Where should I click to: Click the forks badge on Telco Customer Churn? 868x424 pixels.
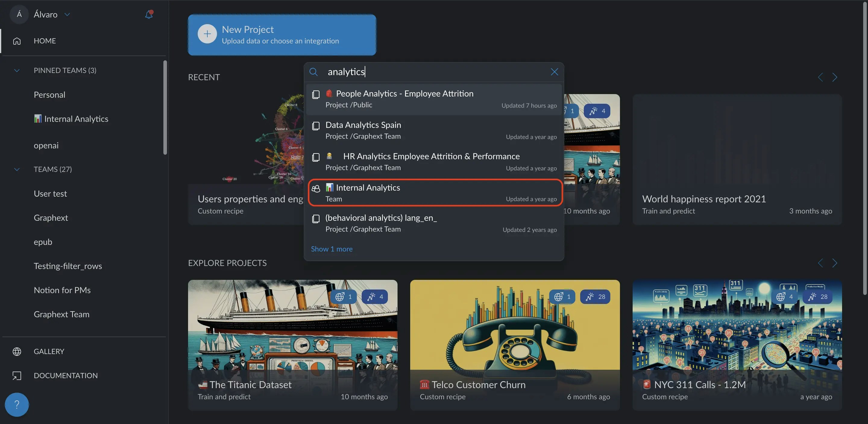coord(595,297)
